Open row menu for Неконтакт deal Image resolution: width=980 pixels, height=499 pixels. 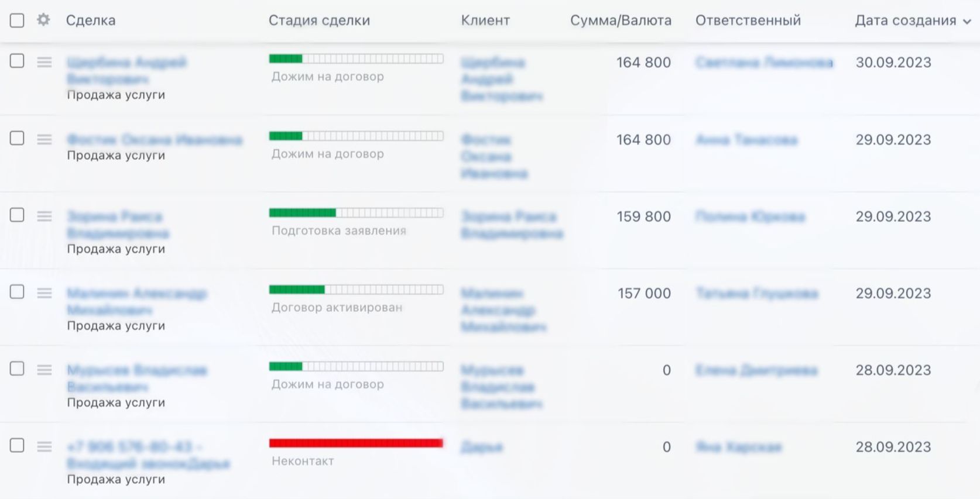(x=44, y=447)
